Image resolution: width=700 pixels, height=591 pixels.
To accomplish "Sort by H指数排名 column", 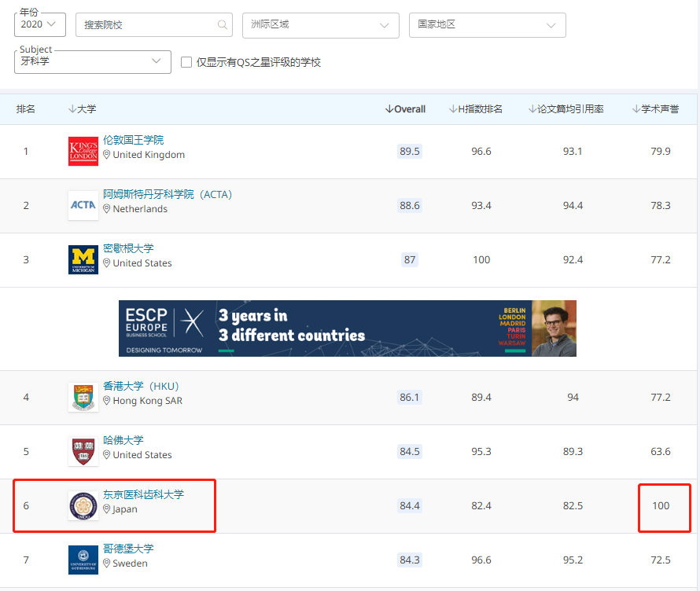I will click(x=476, y=109).
